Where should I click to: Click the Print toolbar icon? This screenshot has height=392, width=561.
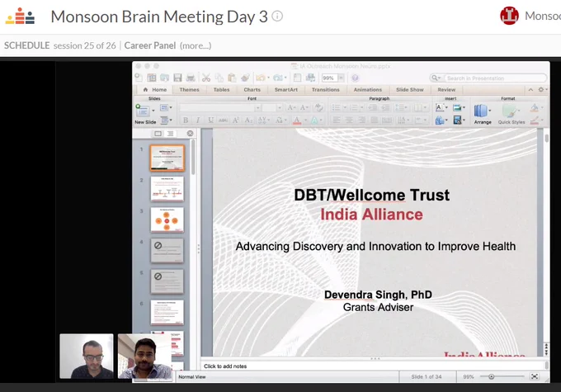(191, 78)
